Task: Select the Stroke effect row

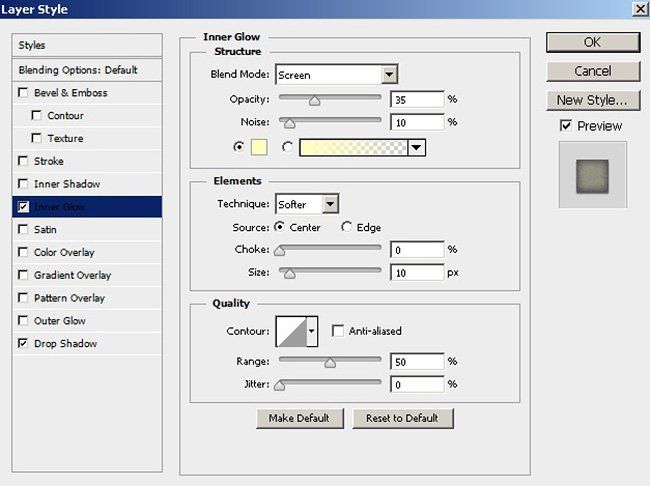Action: pyautogui.click(x=87, y=161)
